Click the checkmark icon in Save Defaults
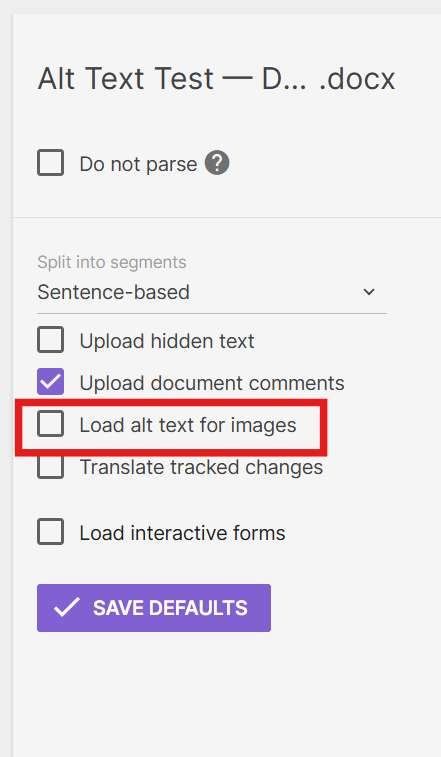The width and height of the screenshot is (441, 757). [67, 607]
